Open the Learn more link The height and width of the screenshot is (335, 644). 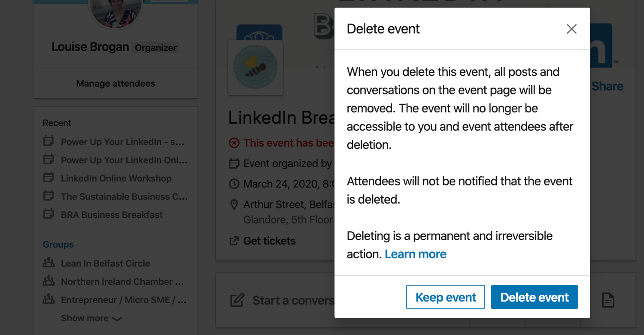coord(416,254)
